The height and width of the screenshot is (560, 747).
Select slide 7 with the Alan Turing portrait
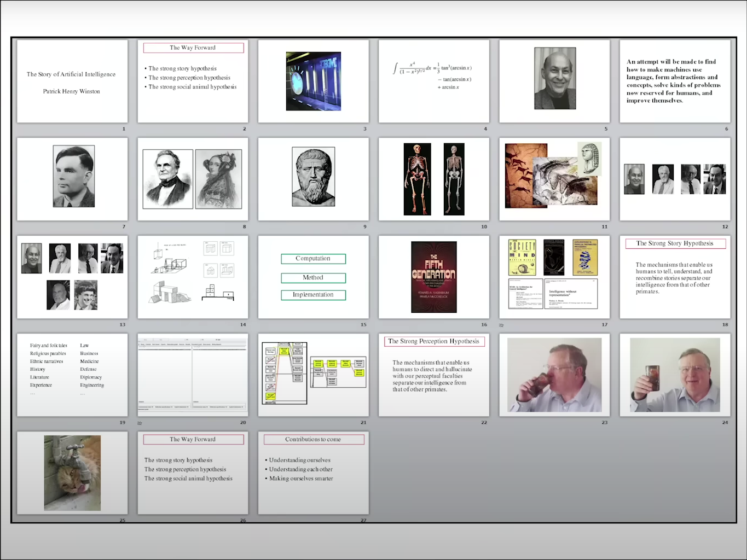pos(72,179)
